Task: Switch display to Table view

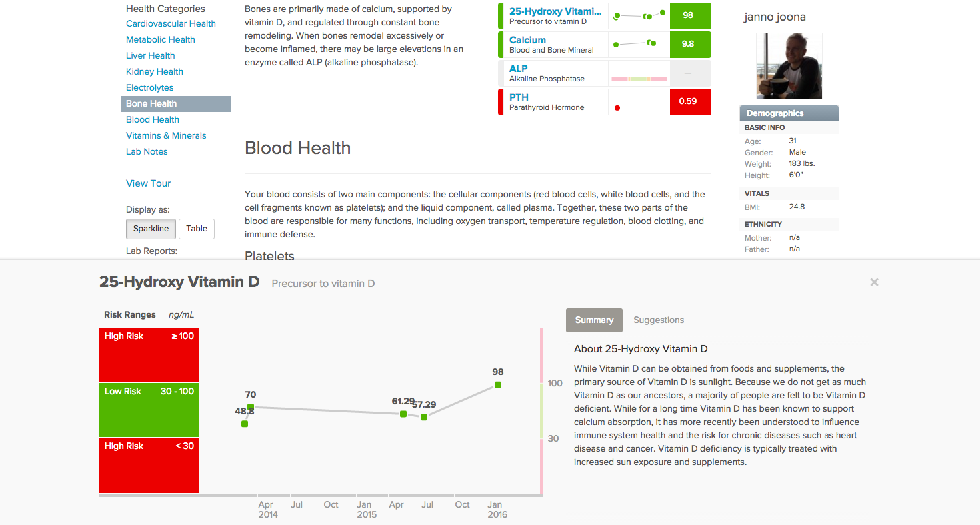Action: (197, 229)
